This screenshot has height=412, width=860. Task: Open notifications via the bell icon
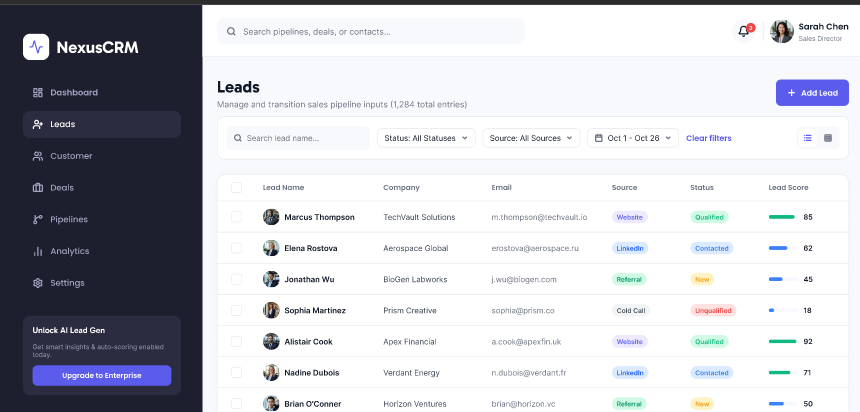click(744, 31)
